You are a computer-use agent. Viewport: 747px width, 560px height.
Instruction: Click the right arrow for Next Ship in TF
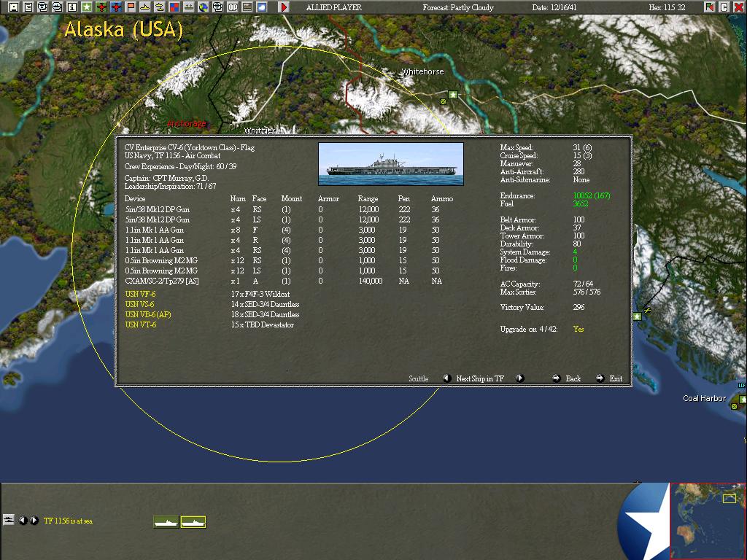pos(519,378)
